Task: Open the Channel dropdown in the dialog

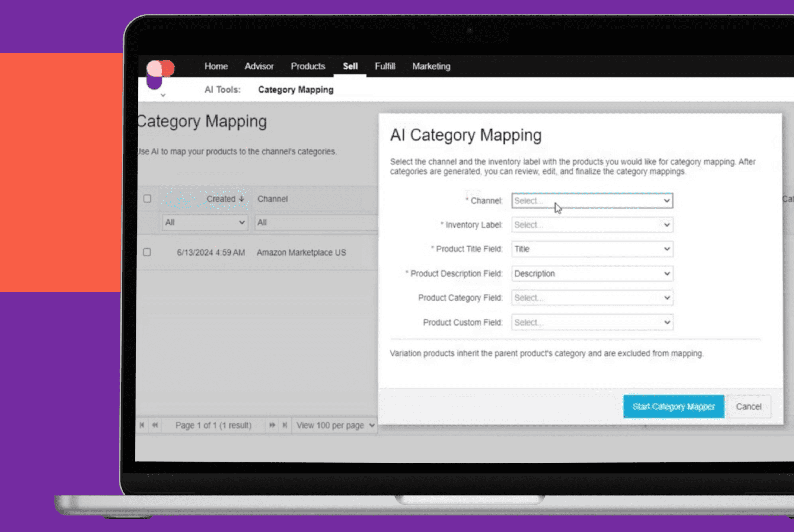Action: [x=592, y=200]
